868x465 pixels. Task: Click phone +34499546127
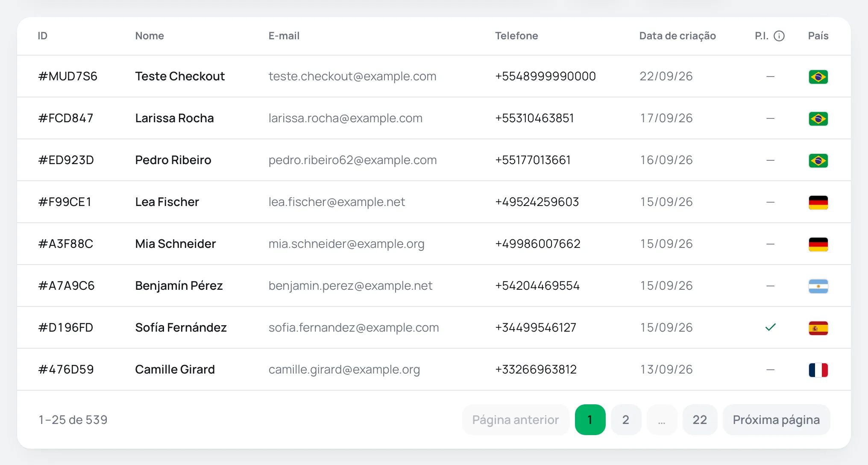pos(536,327)
